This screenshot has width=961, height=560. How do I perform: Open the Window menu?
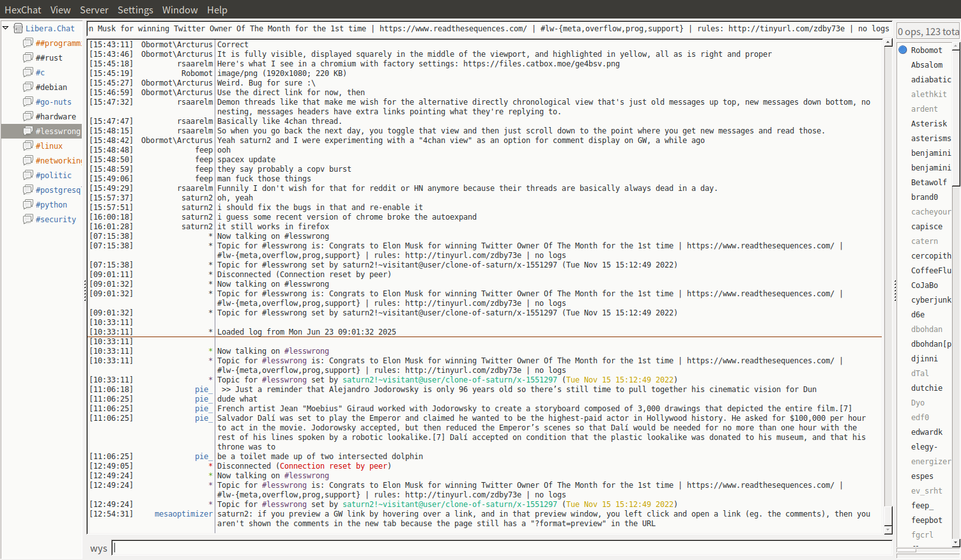[x=180, y=10]
